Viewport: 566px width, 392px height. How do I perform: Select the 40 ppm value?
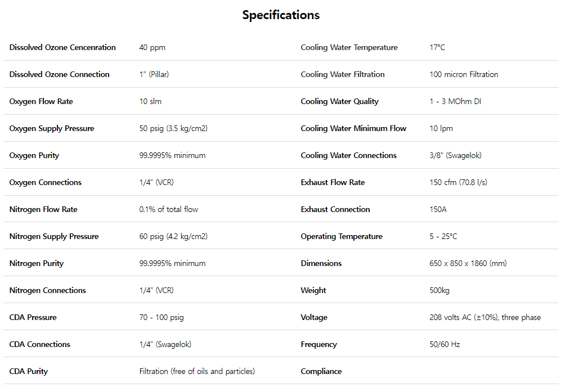click(x=152, y=48)
